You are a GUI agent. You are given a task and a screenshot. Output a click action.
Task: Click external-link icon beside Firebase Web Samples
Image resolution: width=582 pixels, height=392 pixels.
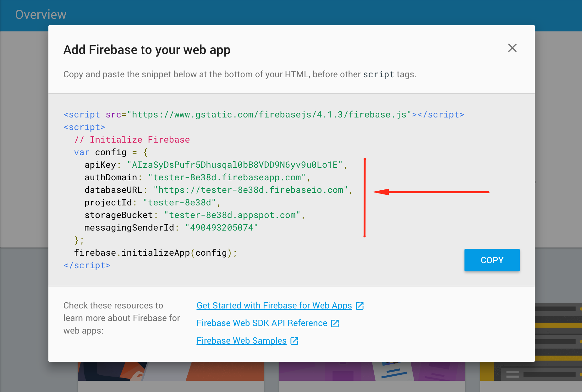coord(294,341)
